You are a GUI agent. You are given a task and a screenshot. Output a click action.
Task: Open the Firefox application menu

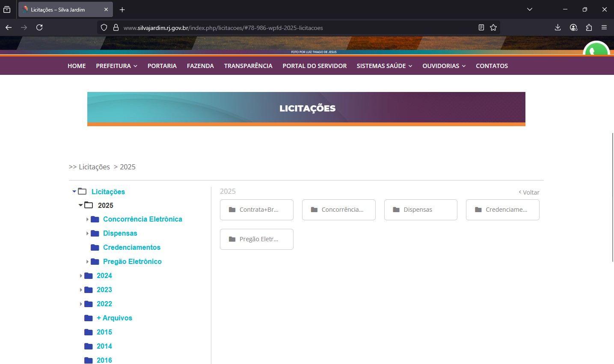click(604, 27)
